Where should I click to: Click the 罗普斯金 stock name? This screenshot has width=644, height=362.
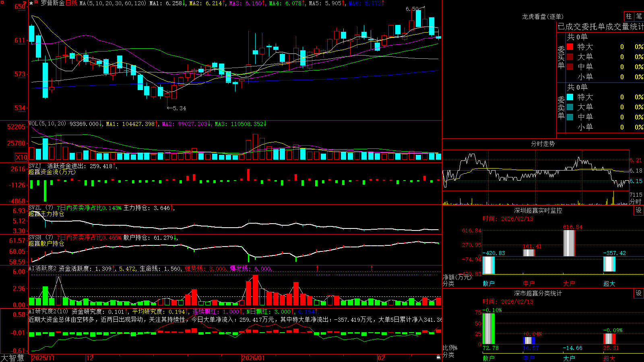tap(53, 3)
